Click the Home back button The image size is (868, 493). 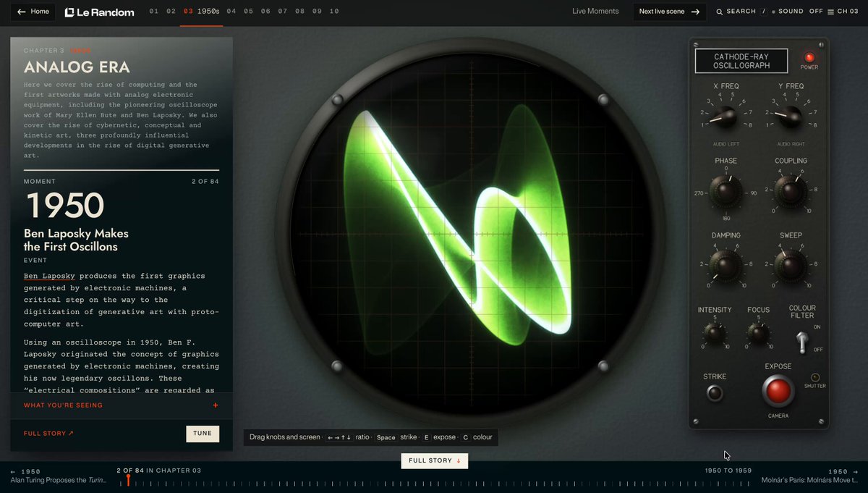pyautogui.click(x=33, y=12)
